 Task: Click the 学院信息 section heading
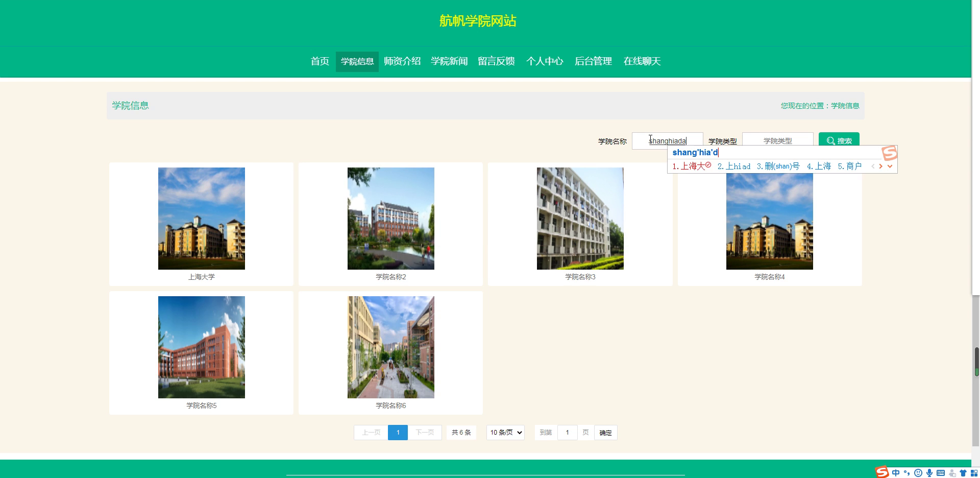130,106
